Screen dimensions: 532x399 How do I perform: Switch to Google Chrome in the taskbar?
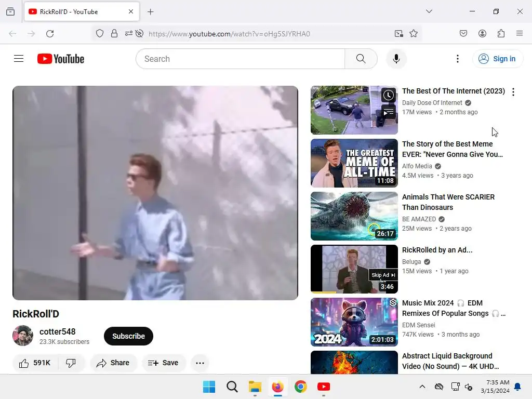(x=301, y=387)
